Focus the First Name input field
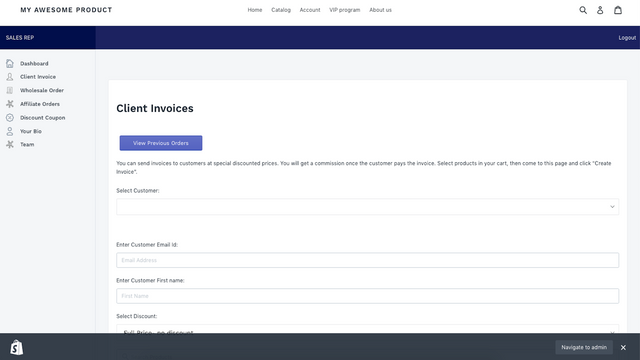 pyautogui.click(x=367, y=296)
